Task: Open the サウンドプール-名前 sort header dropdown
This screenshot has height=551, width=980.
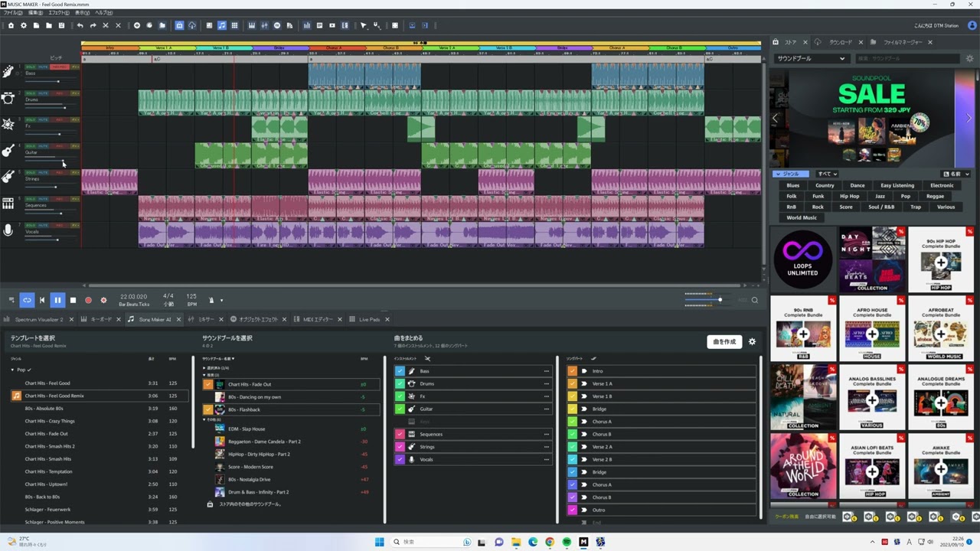Action: coord(219,358)
